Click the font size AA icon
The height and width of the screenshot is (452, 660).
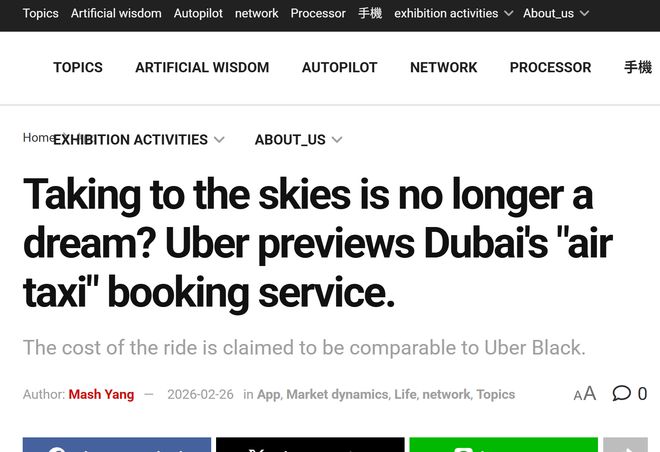pos(585,394)
